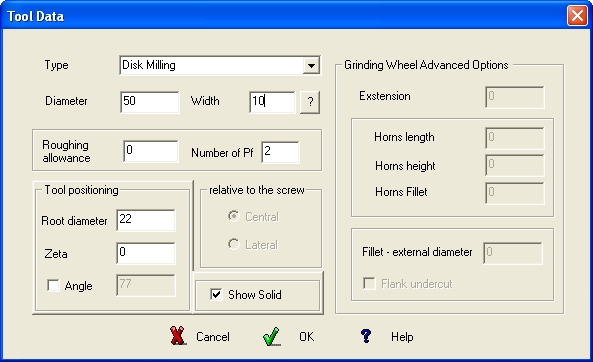Viewport: 593px width, 362px height.
Task: Click the Diameter input field
Action: tap(150, 102)
